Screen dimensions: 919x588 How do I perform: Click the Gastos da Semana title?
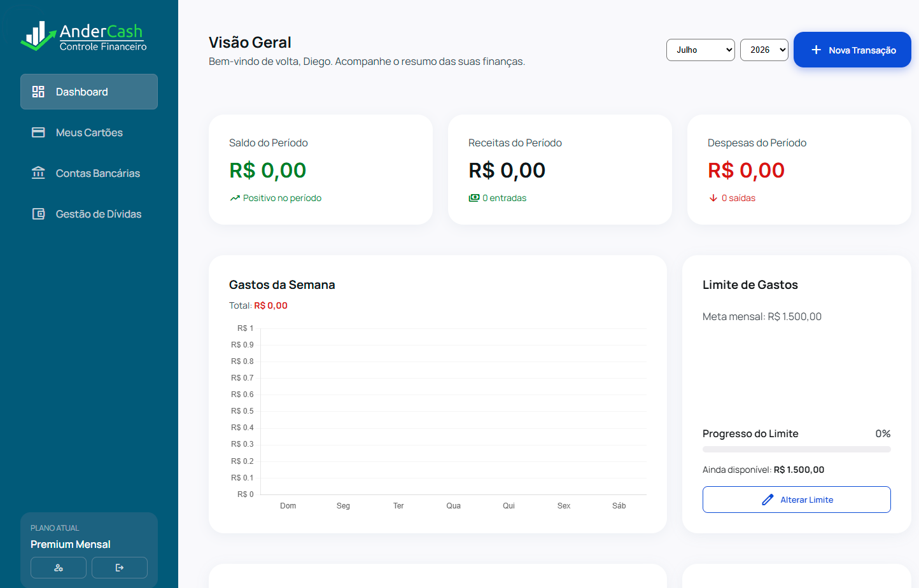[x=282, y=285]
